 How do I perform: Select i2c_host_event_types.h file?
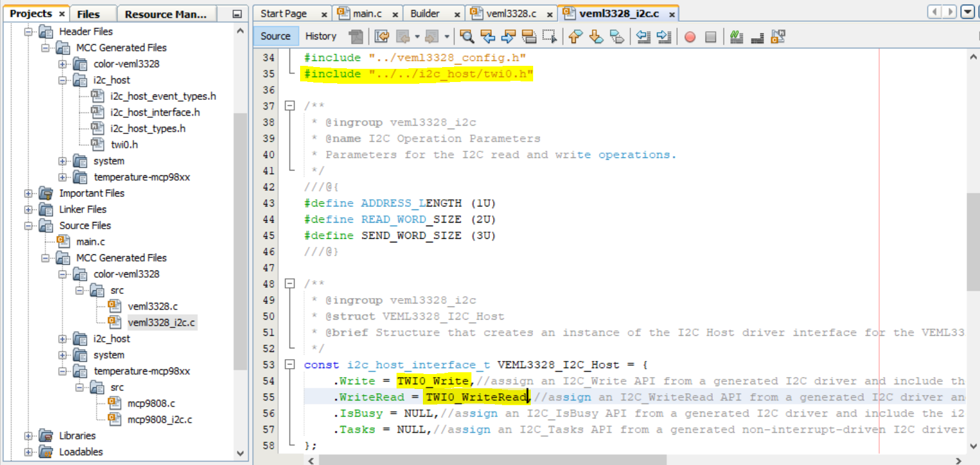tap(163, 96)
